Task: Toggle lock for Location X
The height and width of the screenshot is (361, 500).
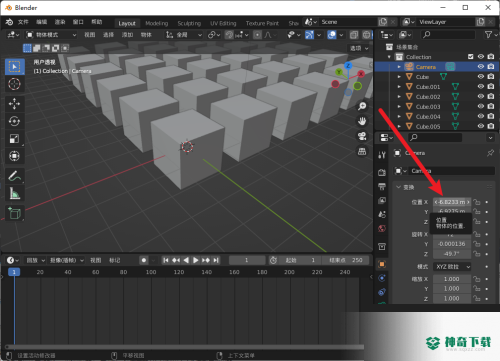Action: [x=477, y=202]
